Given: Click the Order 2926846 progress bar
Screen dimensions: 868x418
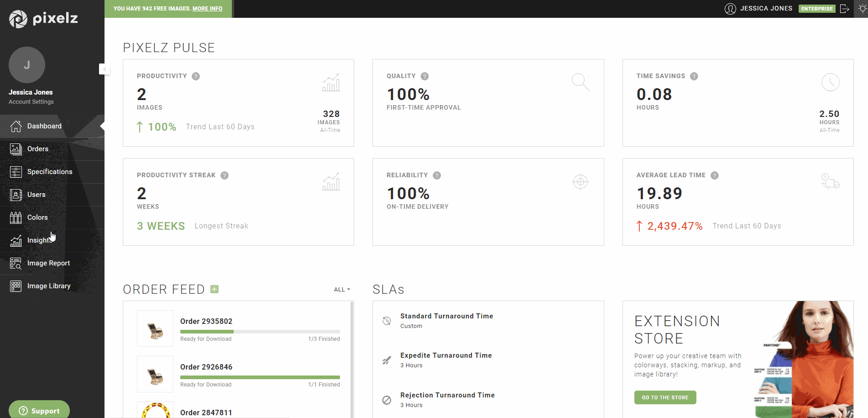Looking at the screenshot, I should point(260,377).
